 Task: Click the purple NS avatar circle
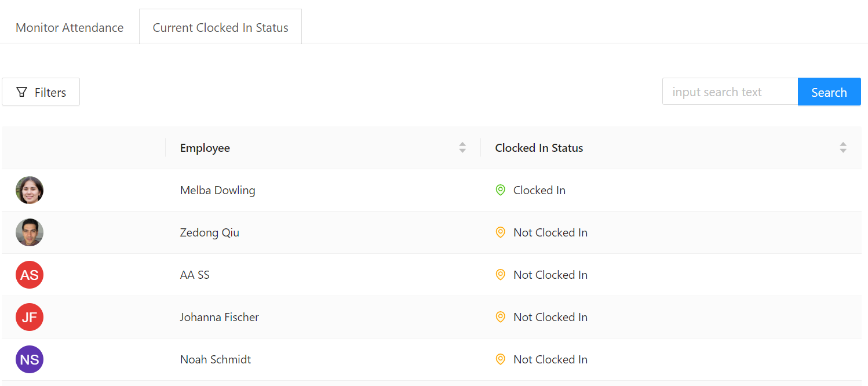click(x=30, y=359)
